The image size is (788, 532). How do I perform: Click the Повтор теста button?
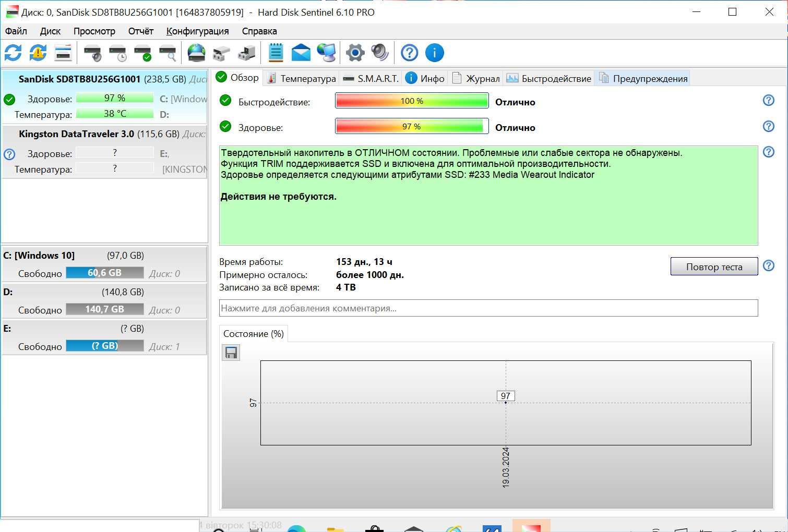[714, 267]
